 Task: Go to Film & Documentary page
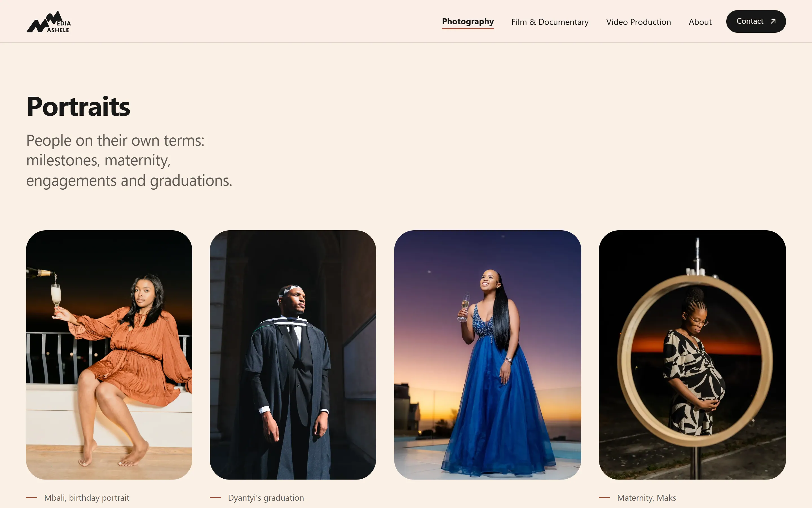pos(550,22)
